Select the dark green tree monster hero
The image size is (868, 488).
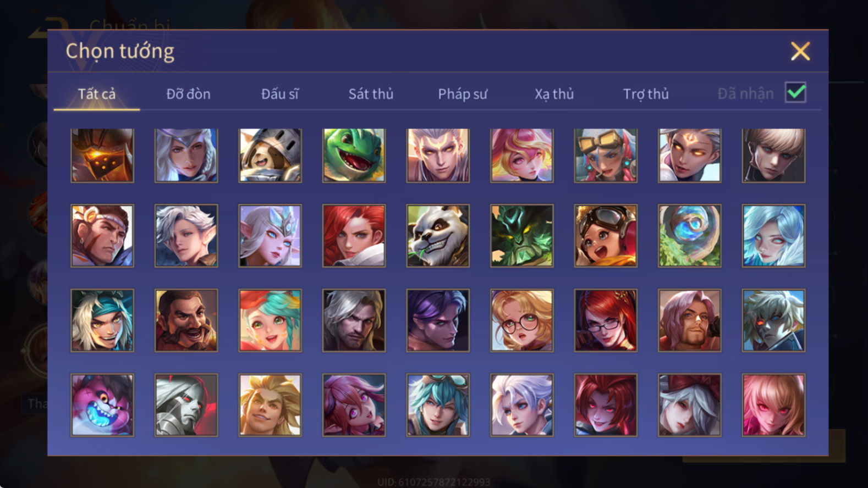[x=521, y=236]
